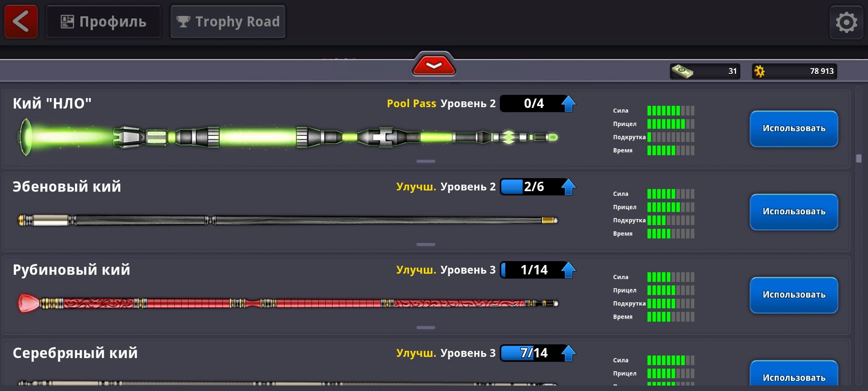
Task: Click Улучш. label on Рубиновый кий
Action: click(416, 270)
